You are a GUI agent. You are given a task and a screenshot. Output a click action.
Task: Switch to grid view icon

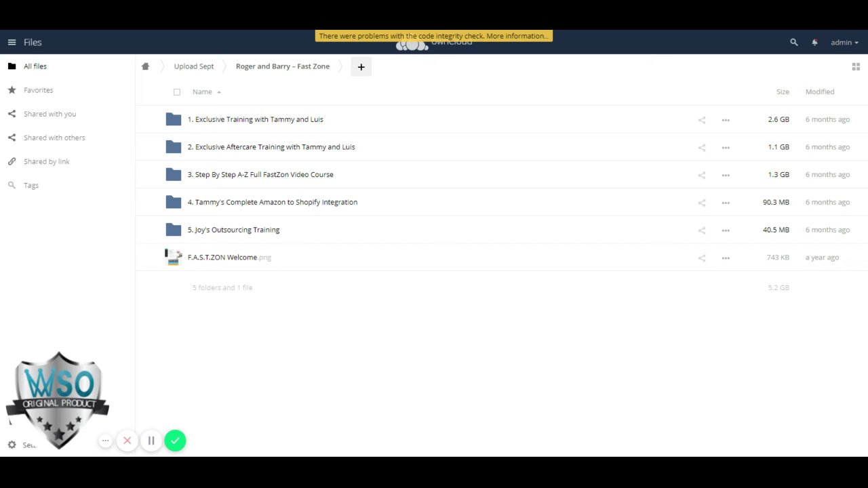[x=856, y=66]
